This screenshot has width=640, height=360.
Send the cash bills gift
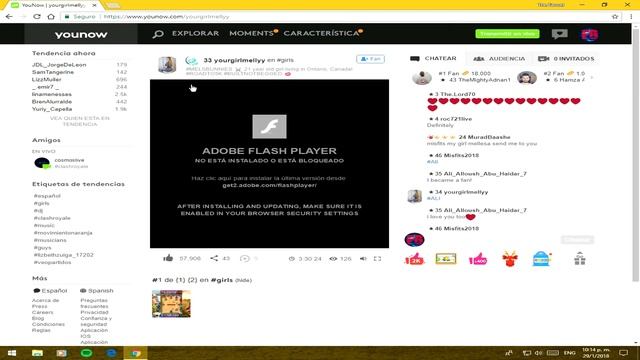point(445,259)
